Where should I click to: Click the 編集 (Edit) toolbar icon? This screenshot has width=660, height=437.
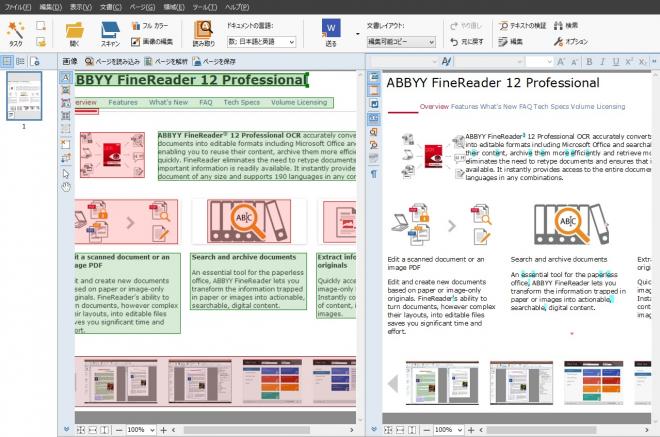[511, 42]
